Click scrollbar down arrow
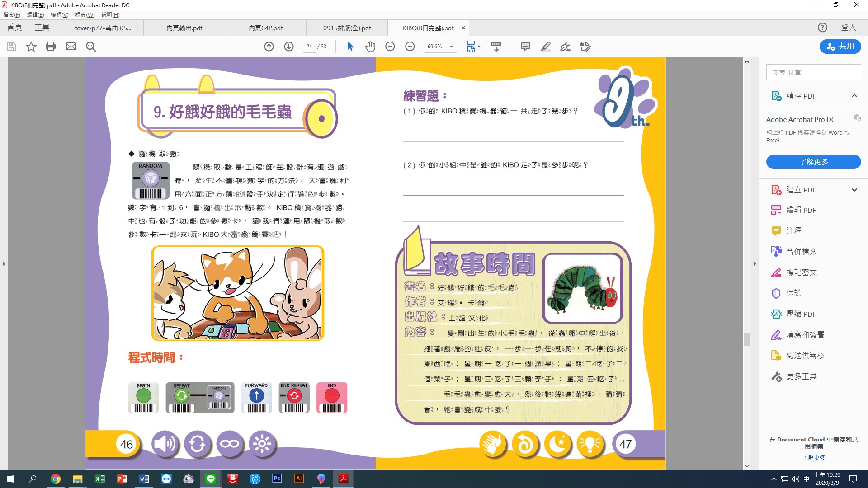The height and width of the screenshot is (488, 868). pyautogui.click(x=747, y=466)
